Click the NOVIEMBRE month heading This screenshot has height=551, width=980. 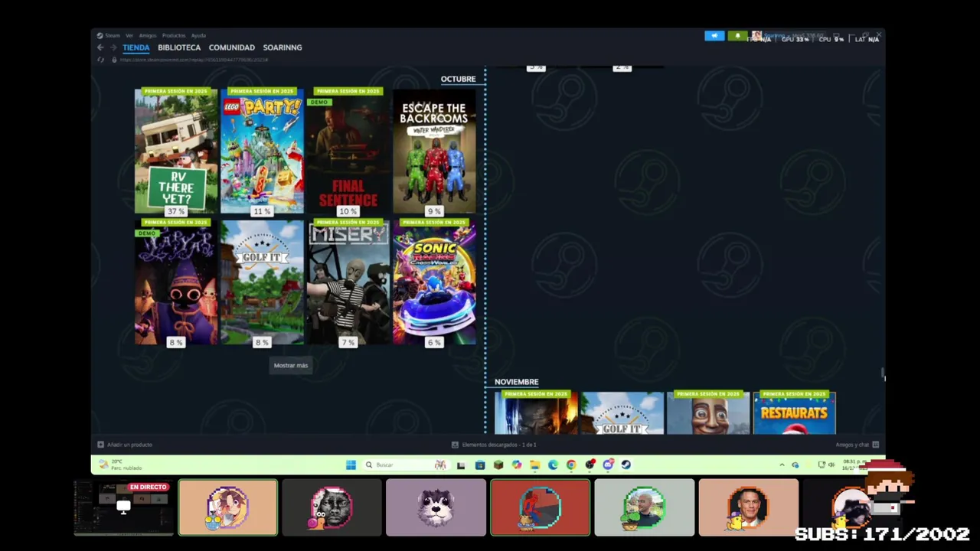(x=516, y=382)
